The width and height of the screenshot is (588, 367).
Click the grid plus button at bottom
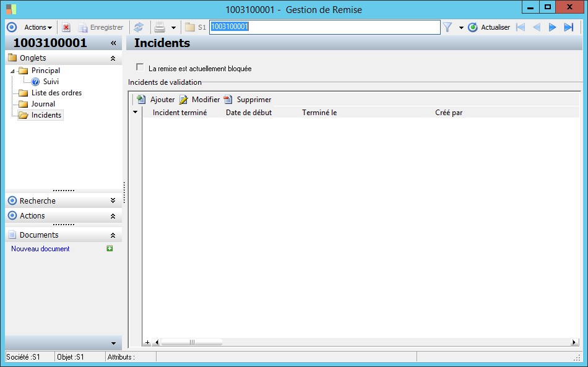click(147, 342)
